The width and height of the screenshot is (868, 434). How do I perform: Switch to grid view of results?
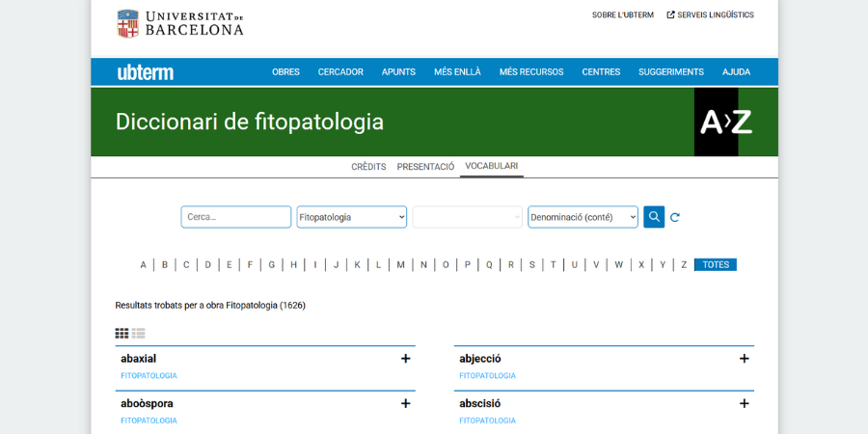pyautogui.click(x=122, y=334)
